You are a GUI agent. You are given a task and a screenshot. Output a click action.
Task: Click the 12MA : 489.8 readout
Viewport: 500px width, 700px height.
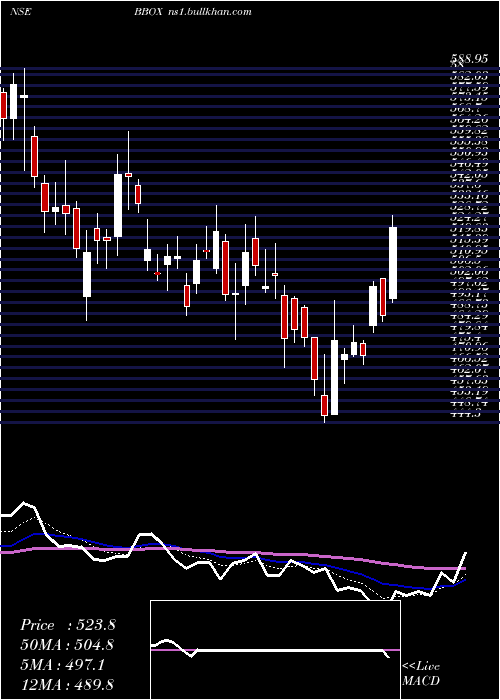[x=67, y=685]
